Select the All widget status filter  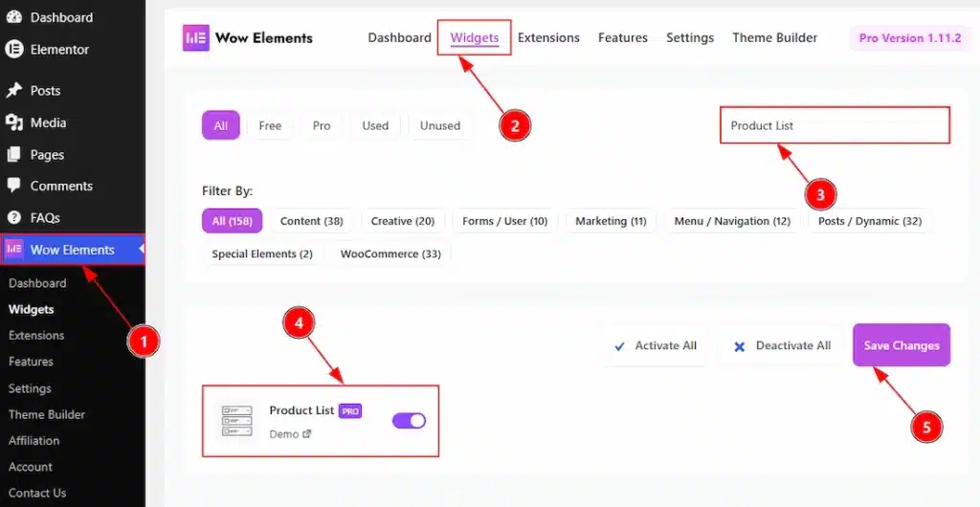tap(221, 125)
